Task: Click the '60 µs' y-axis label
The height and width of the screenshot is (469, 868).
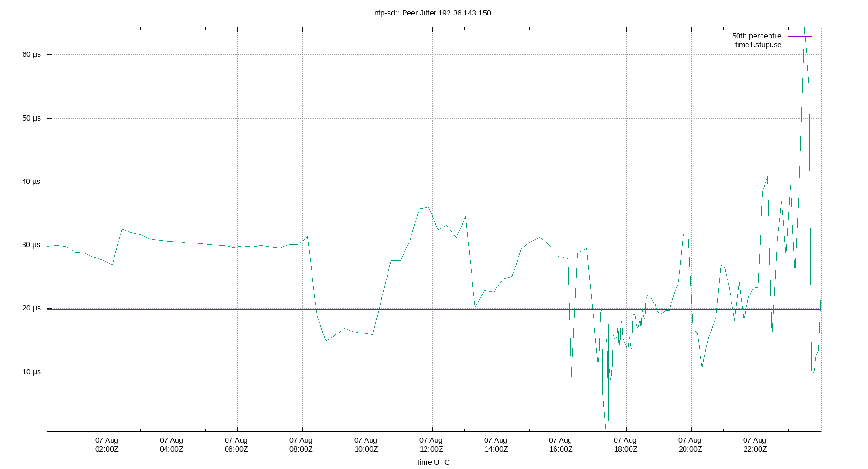Action: point(31,54)
